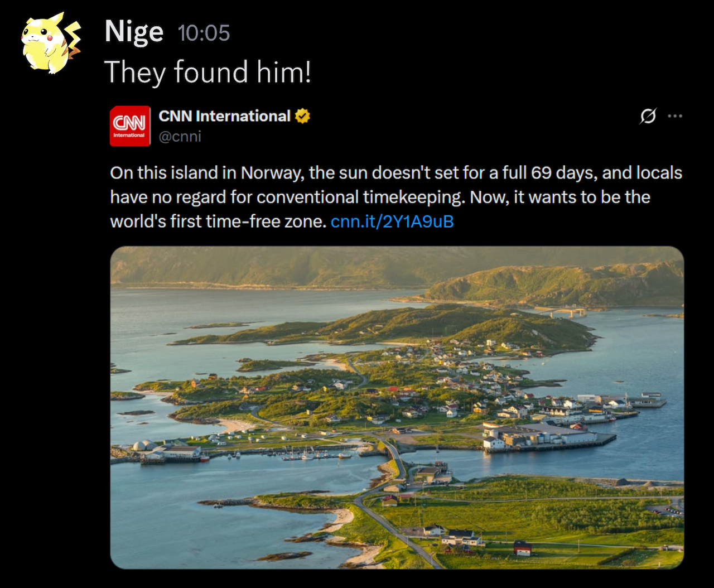The width and height of the screenshot is (714, 588).
Task: Click the "On this island in Norway" line
Action: tap(396, 173)
